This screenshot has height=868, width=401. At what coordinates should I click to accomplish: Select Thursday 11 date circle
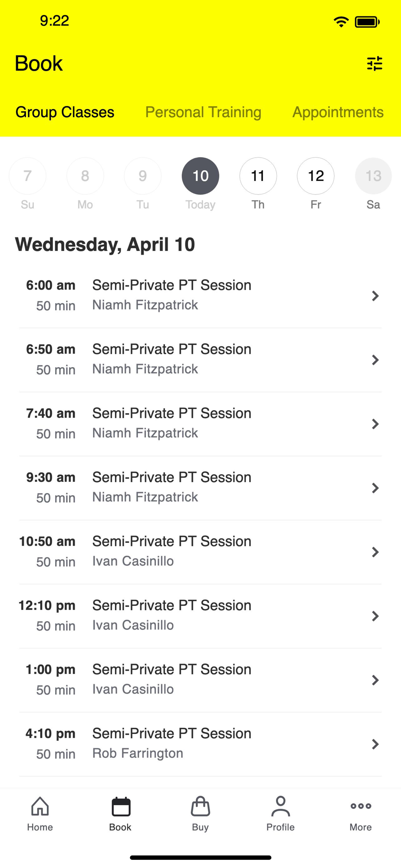258,176
